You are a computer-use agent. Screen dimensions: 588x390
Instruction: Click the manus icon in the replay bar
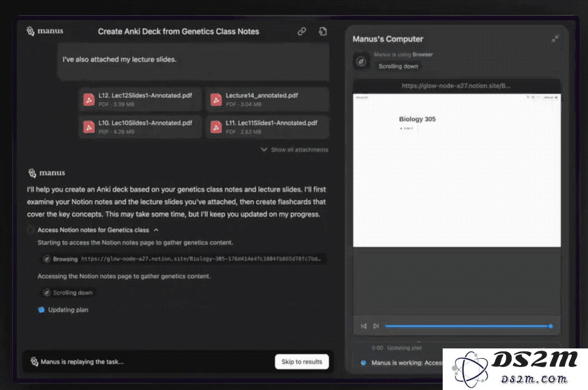coord(34,361)
